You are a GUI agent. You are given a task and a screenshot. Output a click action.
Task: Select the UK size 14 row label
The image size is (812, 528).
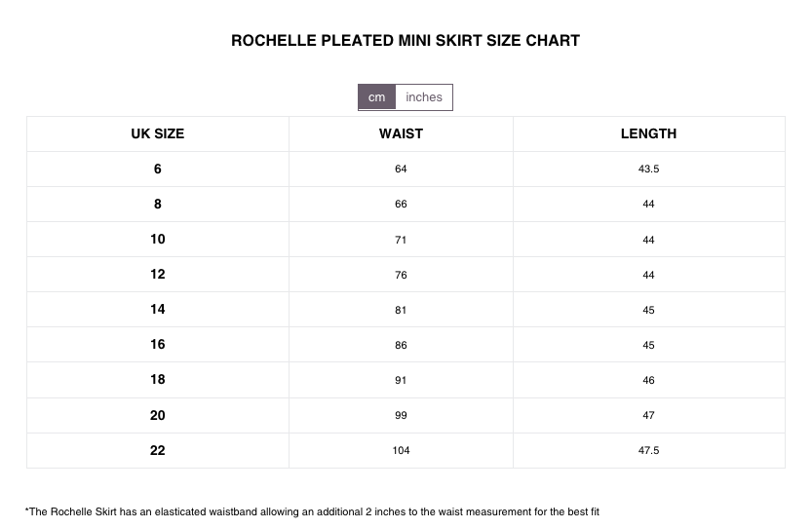(x=158, y=310)
